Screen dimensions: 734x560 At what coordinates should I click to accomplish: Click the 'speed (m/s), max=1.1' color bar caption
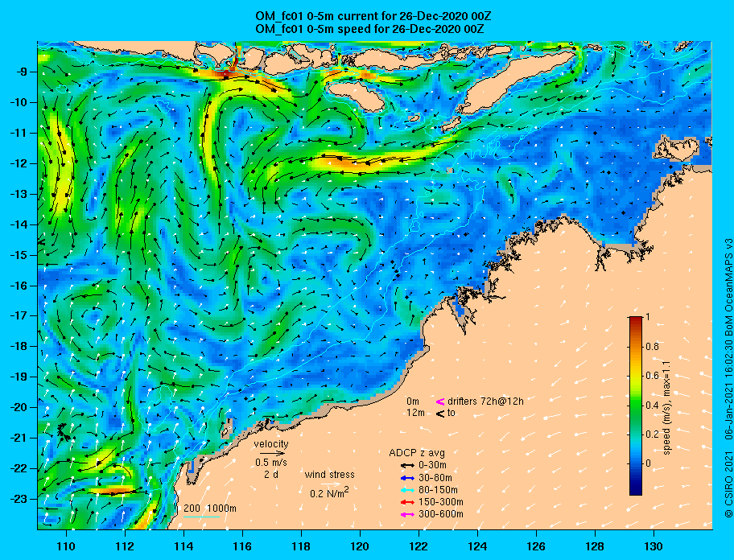click(667, 407)
